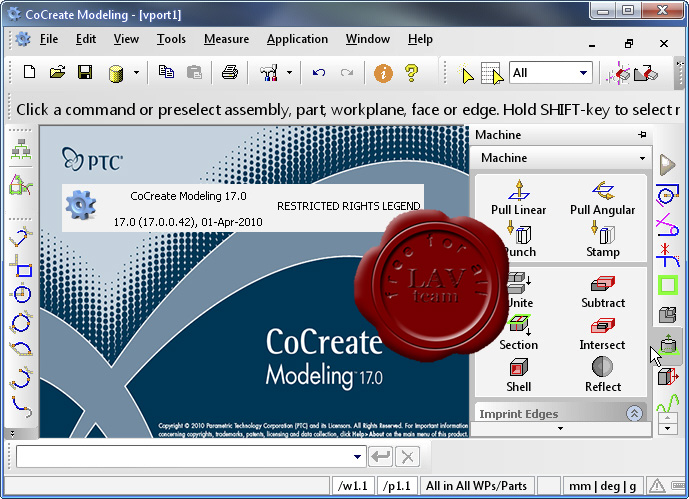The width and height of the screenshot is (689, 499).
Task: Click the yellow cylinder part icon
Action: pyautogui.click(x=116, y=73)
